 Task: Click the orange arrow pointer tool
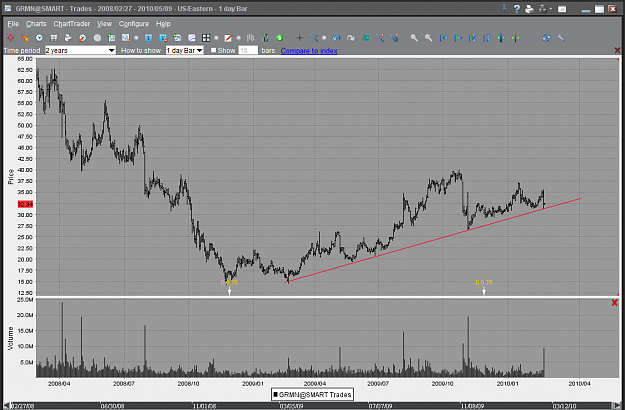(x=25, y=38)
